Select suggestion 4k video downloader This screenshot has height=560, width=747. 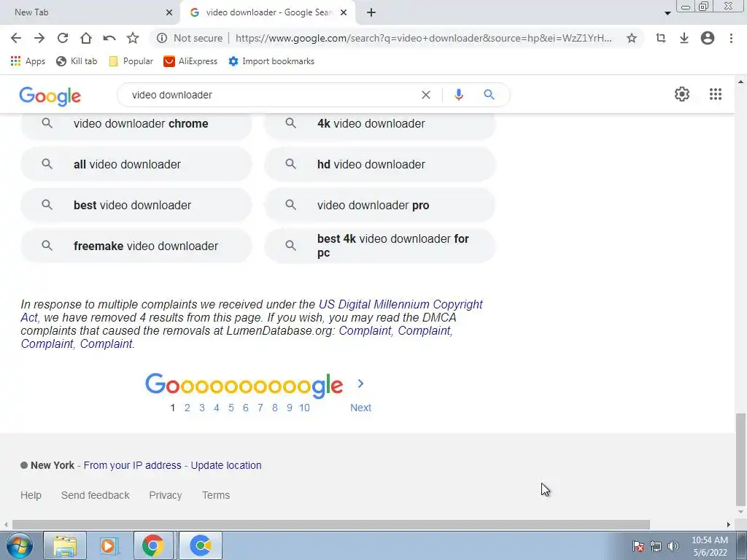point(379,123)
